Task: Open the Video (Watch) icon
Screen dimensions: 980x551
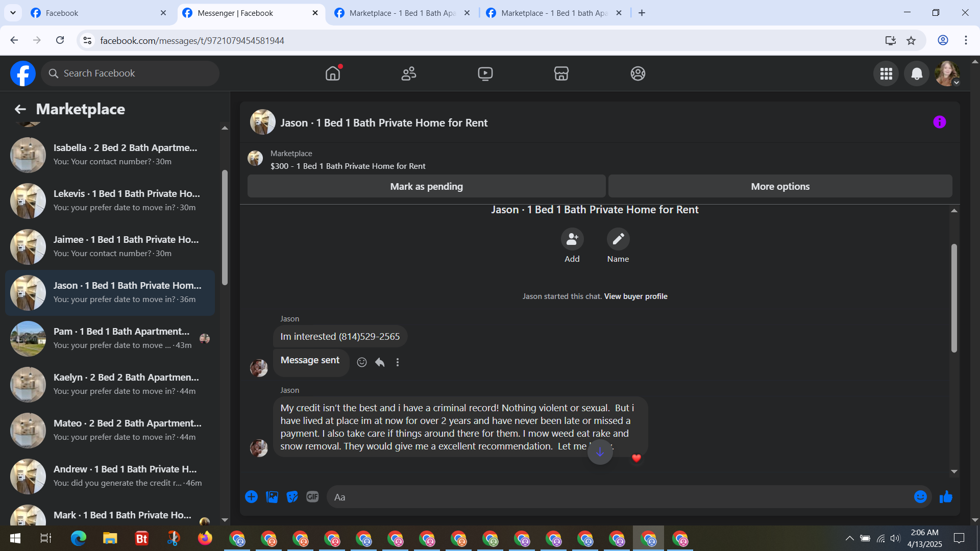Action: click(485, 73)
